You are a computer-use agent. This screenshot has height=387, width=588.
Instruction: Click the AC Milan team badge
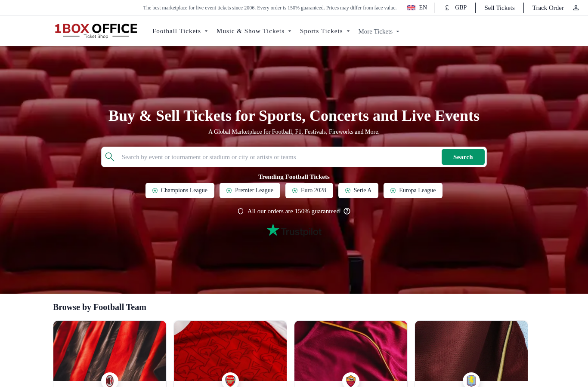110,381
